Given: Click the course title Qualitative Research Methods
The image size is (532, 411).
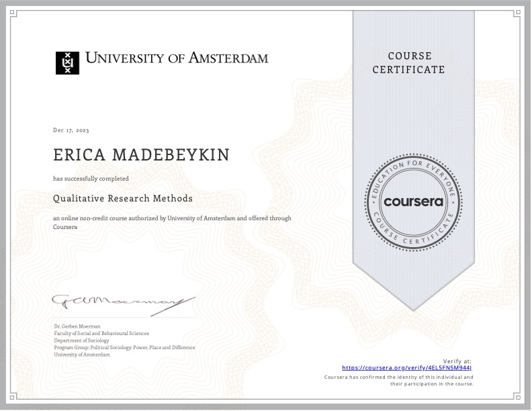Looking at the screenshot, I should point(123,198).
